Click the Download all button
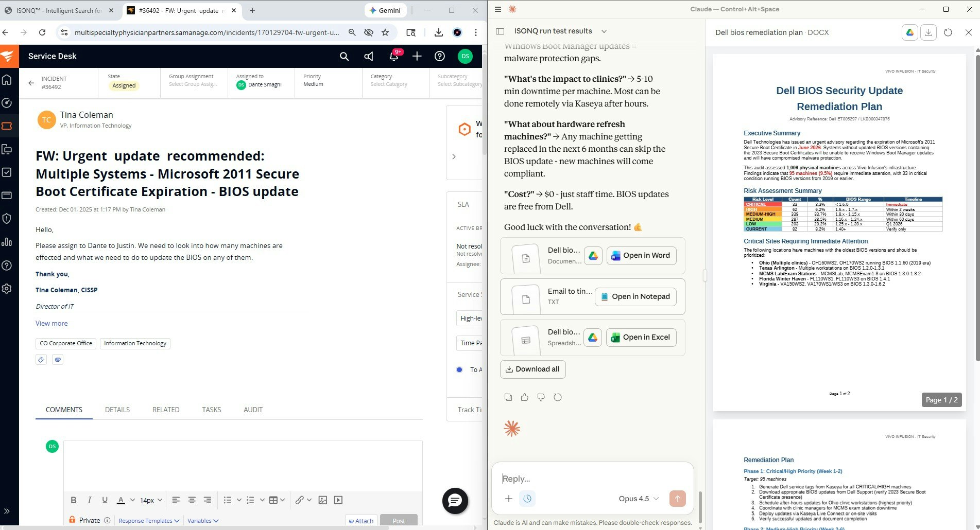 click(x=532, y=369)
